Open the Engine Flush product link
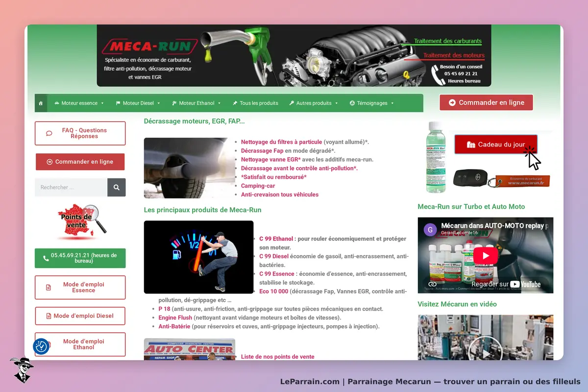588x392 pixels. click(175, 318)
